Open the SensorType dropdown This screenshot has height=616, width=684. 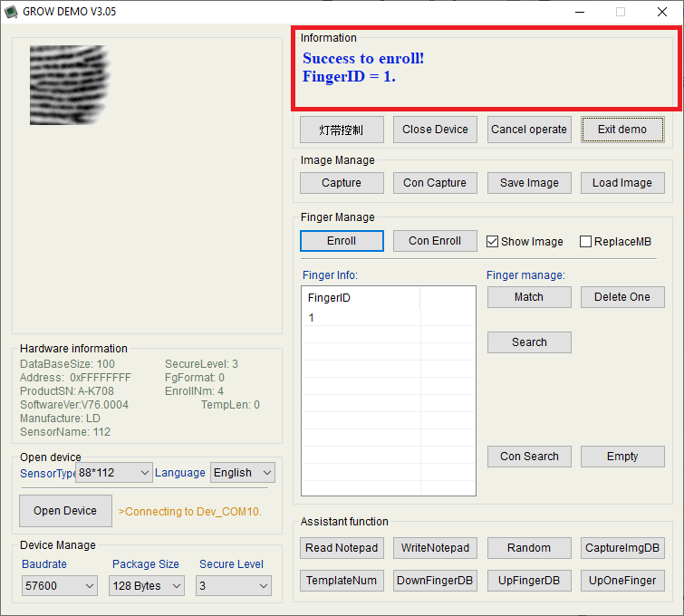[114, 473]
